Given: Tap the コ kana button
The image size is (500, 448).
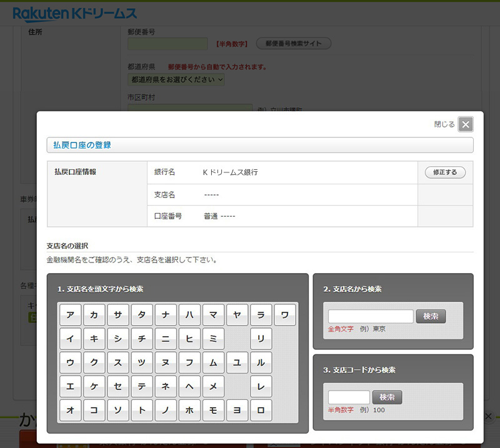Looking at the screenshot, I should 94,410.
